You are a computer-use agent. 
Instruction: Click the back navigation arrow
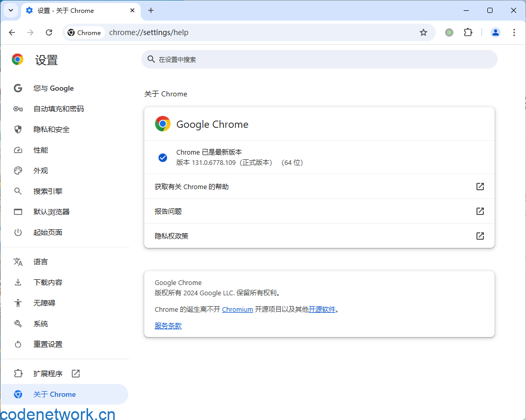tap(12, 32)
